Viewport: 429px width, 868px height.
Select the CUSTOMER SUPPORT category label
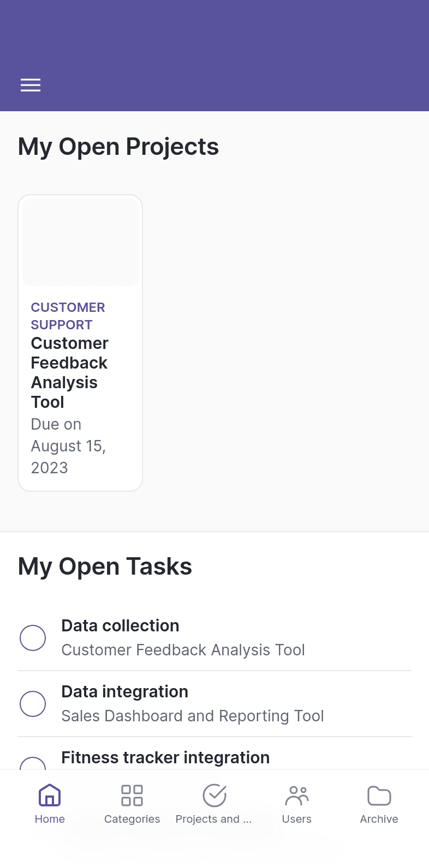click(x=68, y=316)
